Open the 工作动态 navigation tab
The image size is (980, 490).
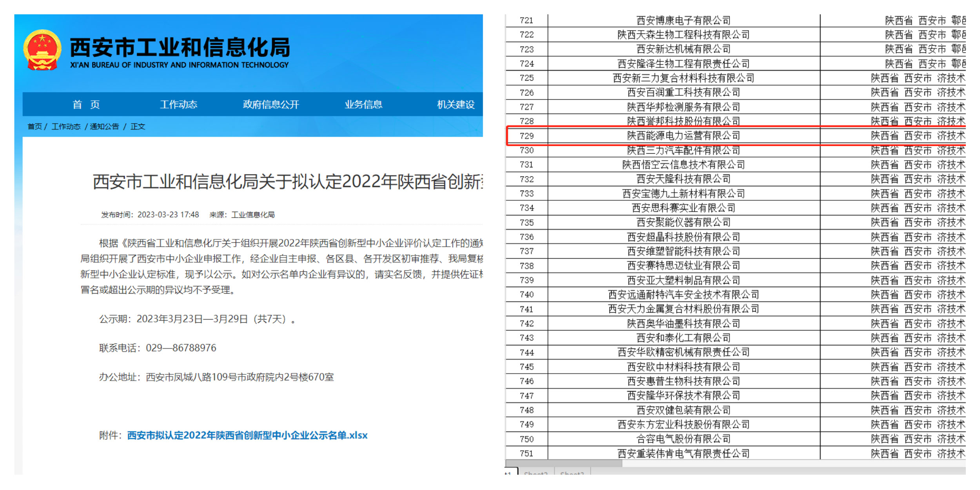click(178, 104)
